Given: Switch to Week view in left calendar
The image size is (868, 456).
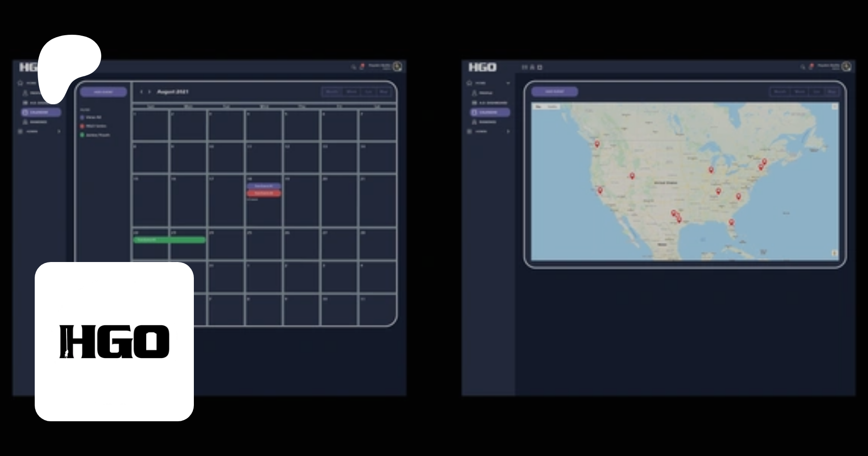Looking at the screenshot, I should [351, 92].
